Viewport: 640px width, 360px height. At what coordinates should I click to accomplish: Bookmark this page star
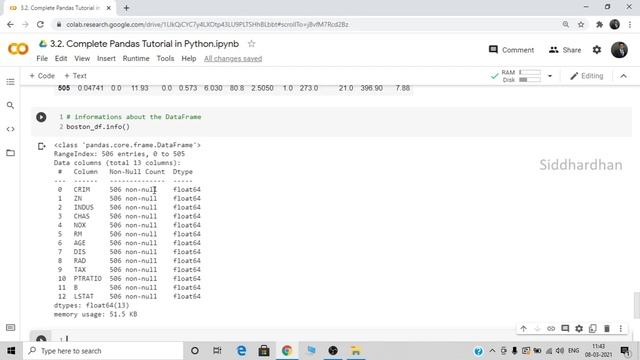pos(581,24)
